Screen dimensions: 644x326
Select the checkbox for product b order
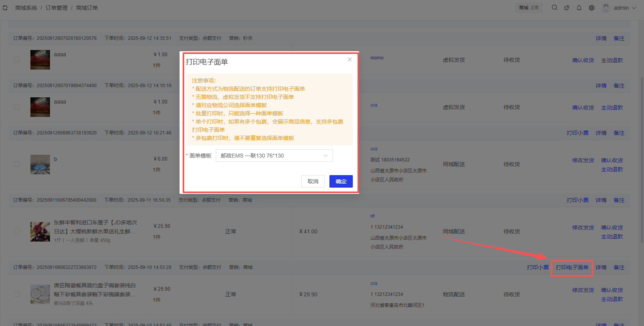pos(17,164)
